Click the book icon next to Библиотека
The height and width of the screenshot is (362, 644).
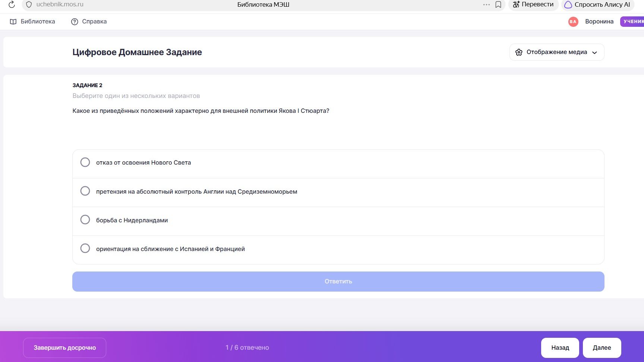click(13, 22)
